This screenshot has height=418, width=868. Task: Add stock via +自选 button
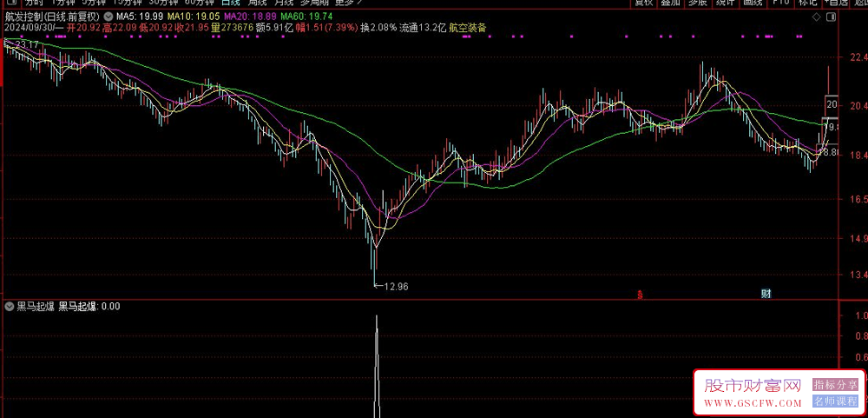tap(835, 3)
